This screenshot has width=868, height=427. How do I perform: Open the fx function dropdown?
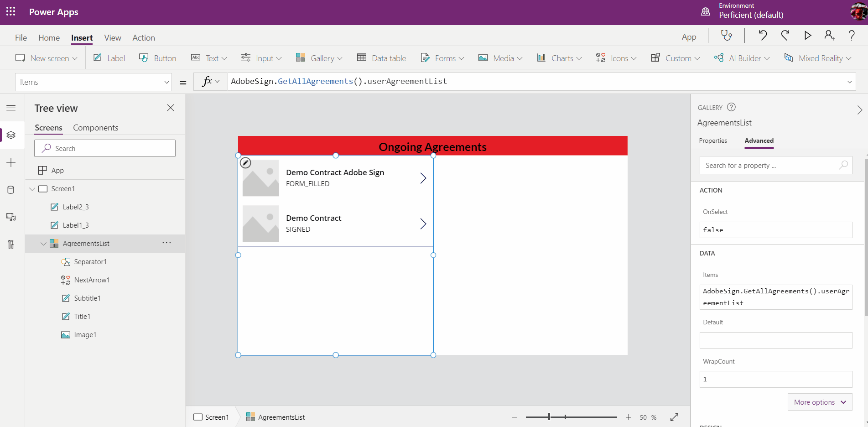click(211, 82)
